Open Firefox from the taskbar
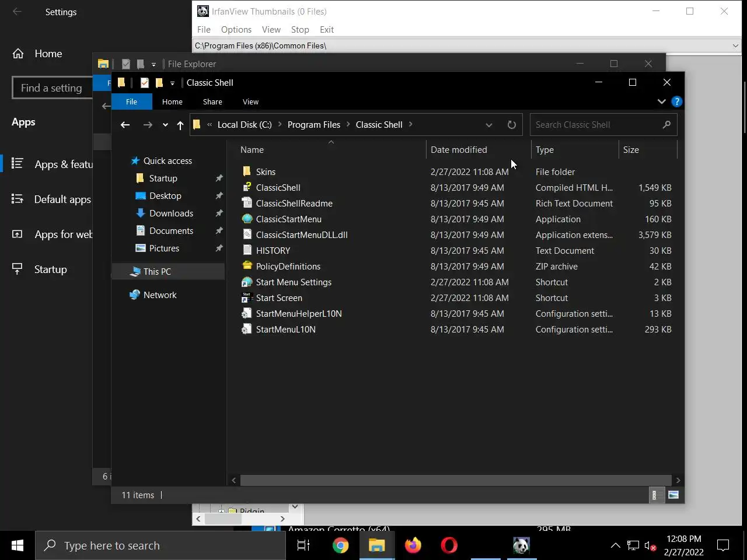Screen dimensions: 747x560 413,545
